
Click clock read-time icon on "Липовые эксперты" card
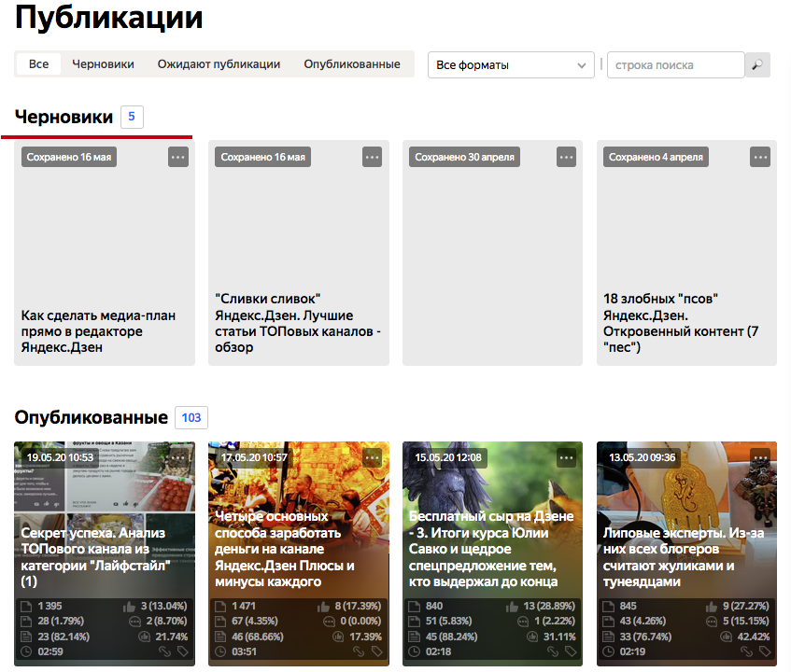(x=608, y=651)
